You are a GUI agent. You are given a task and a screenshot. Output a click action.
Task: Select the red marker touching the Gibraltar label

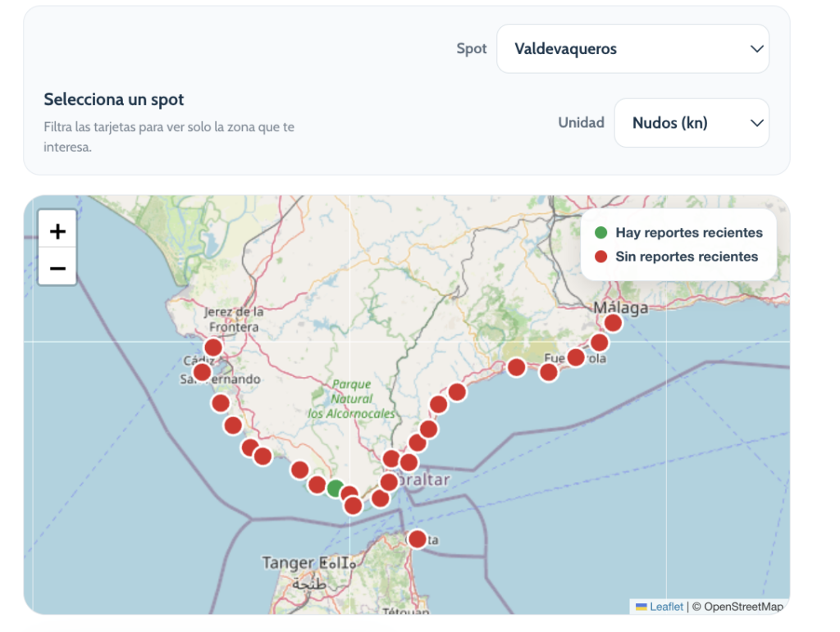tap(389, 482)
